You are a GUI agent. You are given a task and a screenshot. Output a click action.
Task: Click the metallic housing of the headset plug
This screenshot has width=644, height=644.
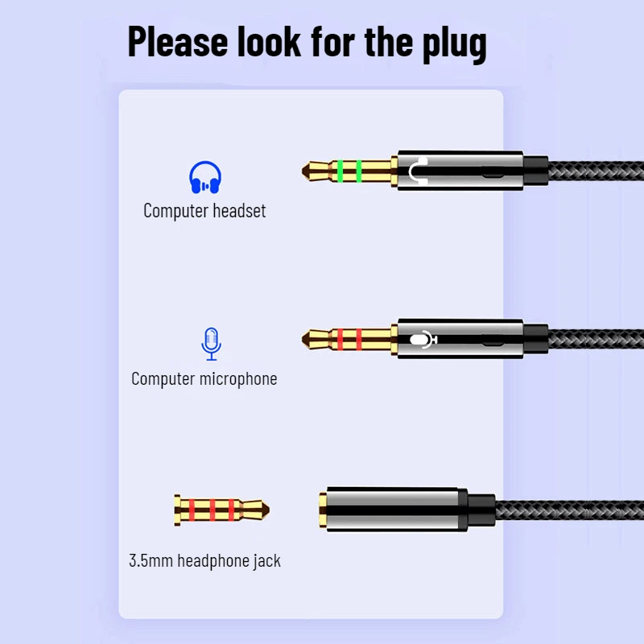coord(460,171)
